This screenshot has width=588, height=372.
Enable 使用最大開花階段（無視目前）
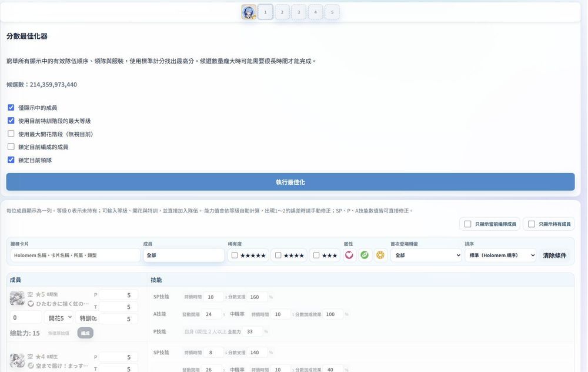[x=11, y=134]
